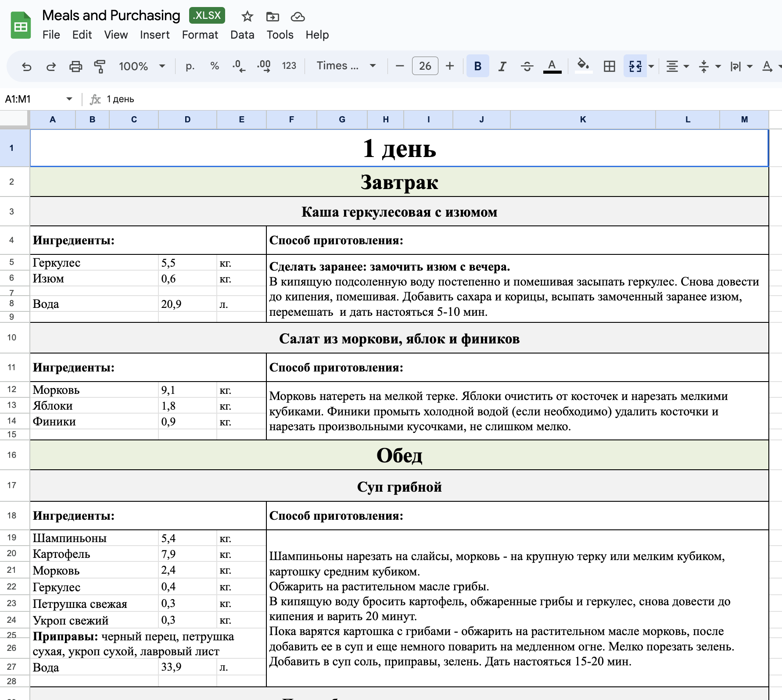Open the Data menu
Viewport: 782px width, 700px height.
(242, 35)
